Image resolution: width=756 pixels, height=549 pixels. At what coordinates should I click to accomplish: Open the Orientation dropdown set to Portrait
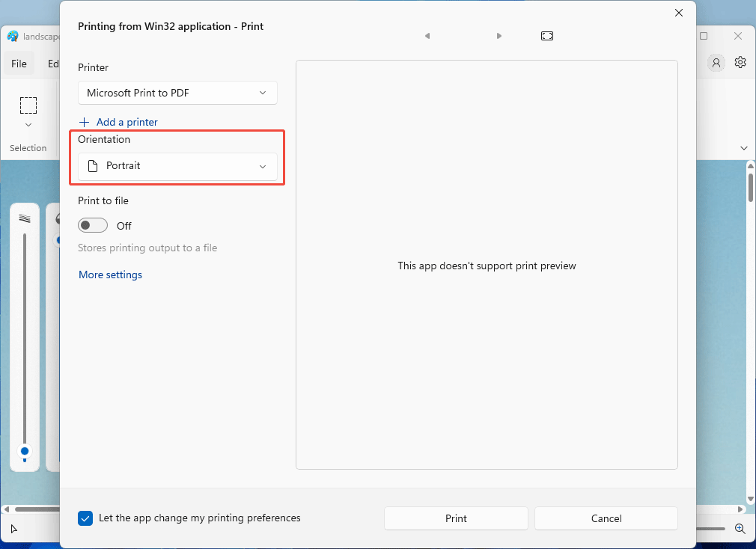177,166
